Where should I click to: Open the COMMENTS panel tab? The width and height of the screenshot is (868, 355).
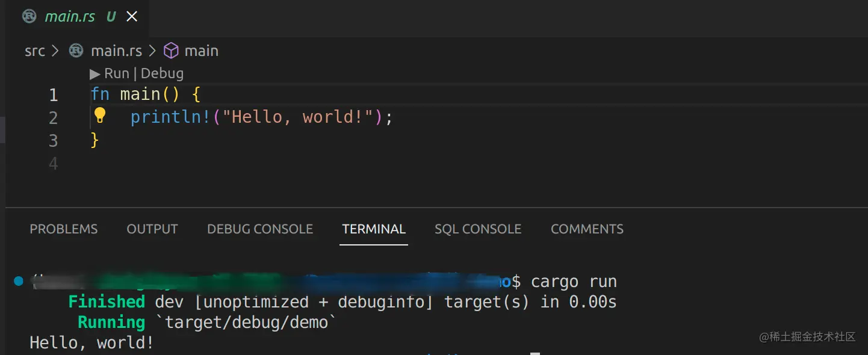pyautogui.click(x=587, y=229)
